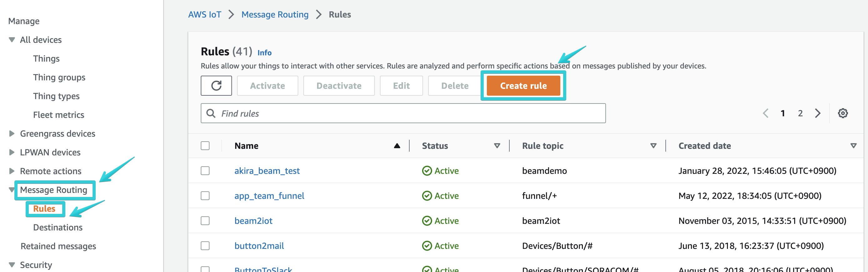Open the app_team_funnel rule
The width and height of the screenshot is (868, 272).
(269, 196)
